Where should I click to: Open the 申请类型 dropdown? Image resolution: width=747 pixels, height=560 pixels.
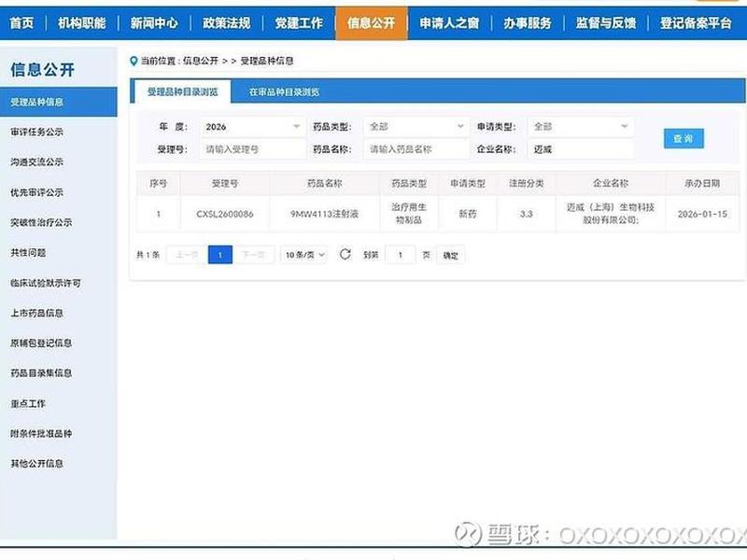tap(581, 127)
